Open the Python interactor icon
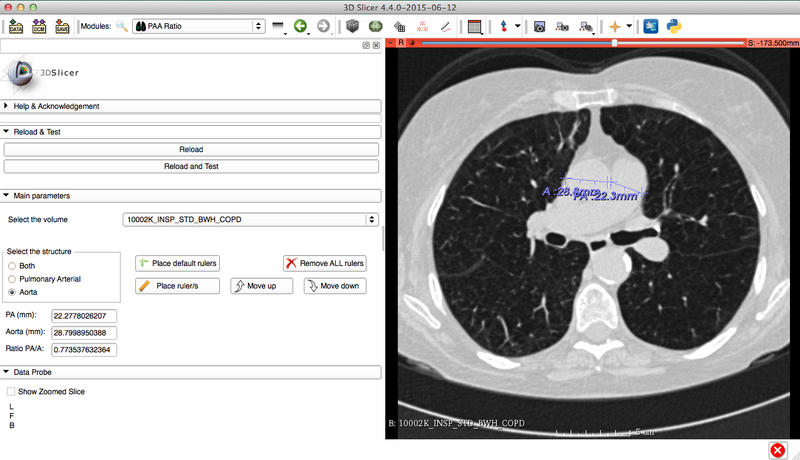The height and width of the screenshot is (460, 800). pyautogui.click(x=675, y=26)
